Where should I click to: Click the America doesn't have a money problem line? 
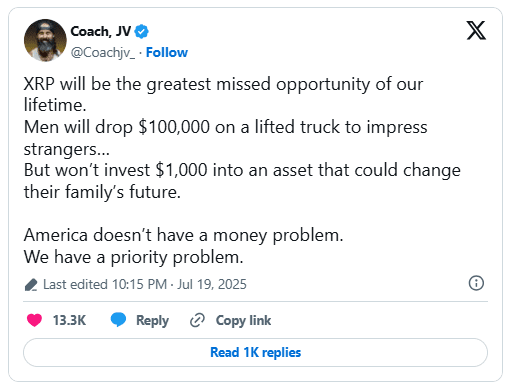183,235
